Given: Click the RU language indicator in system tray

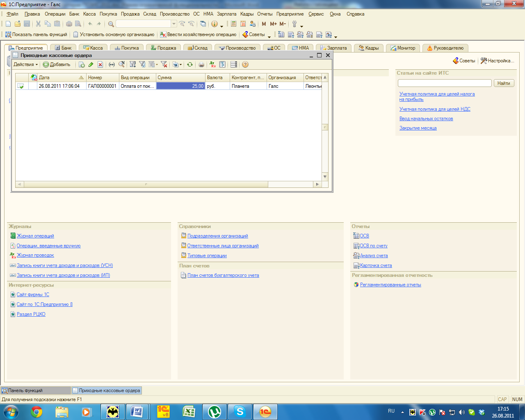Looking at the screenshot, I should click(391, 411).
